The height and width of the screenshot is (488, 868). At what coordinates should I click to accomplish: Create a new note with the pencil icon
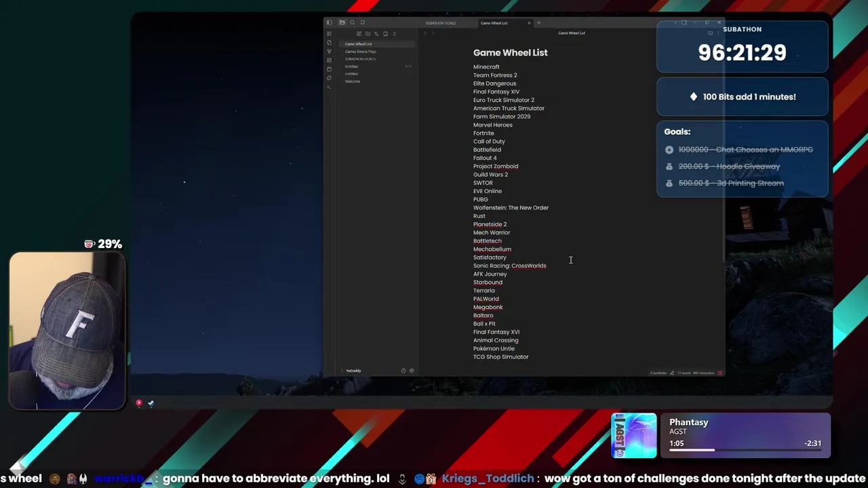(x=359, y=34)
